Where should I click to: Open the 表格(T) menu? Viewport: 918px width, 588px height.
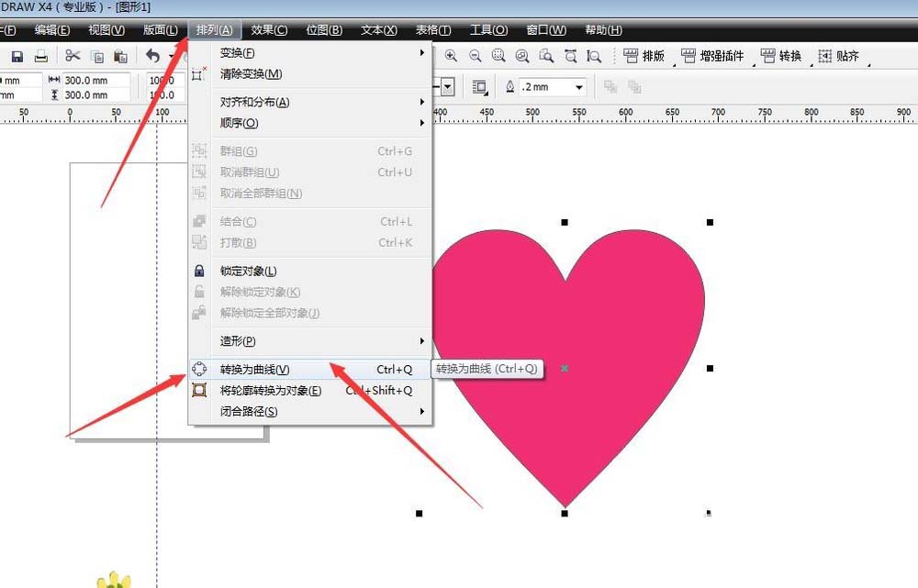tap(433, 30)
